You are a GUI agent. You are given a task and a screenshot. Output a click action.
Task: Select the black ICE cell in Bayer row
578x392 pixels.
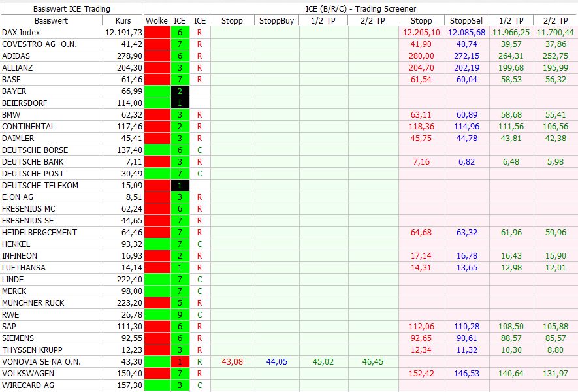(180, 91)
